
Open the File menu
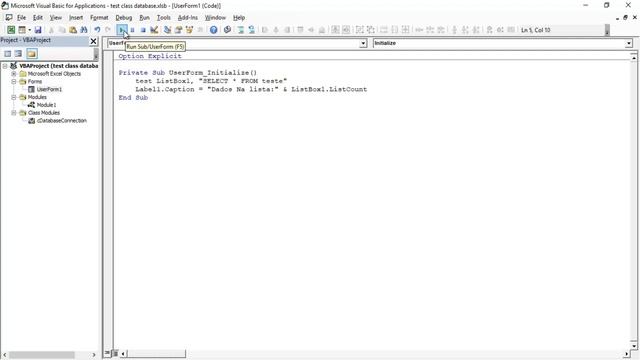click(21, 18)
